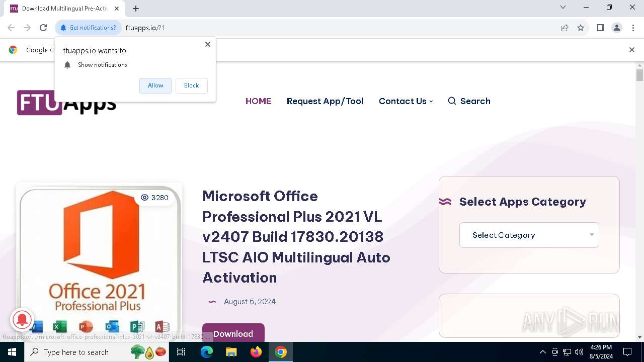Image resolution: width=644 pixels, height=362 pixels.
Task: Click the browser forward arrow
Action: pyautogui.click(x=27, y=28)
